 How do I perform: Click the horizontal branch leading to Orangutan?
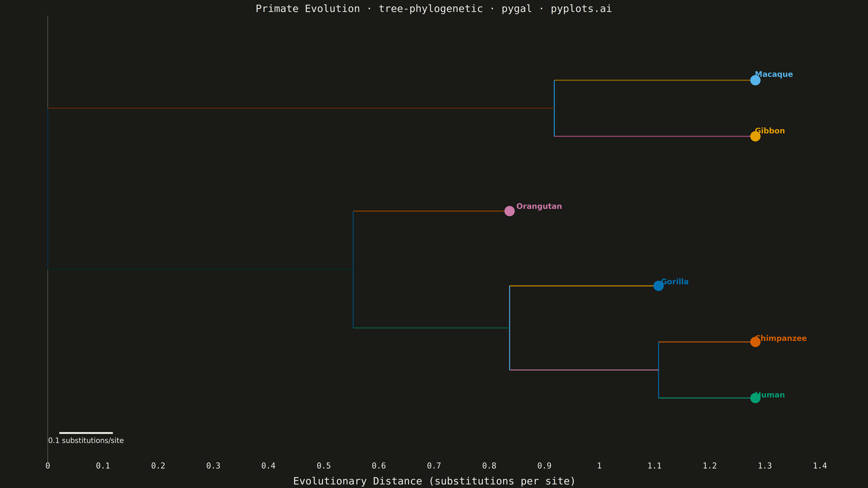pyautogui.click(x=431, y=211)
